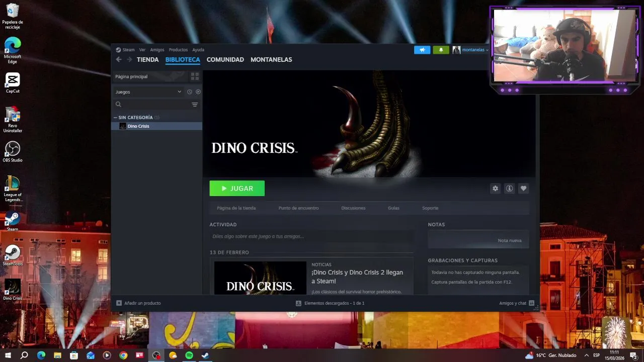This screenshot has width=644, height=362.
Task: Open CapCut desktop shortcut
Action: (13, 83)
